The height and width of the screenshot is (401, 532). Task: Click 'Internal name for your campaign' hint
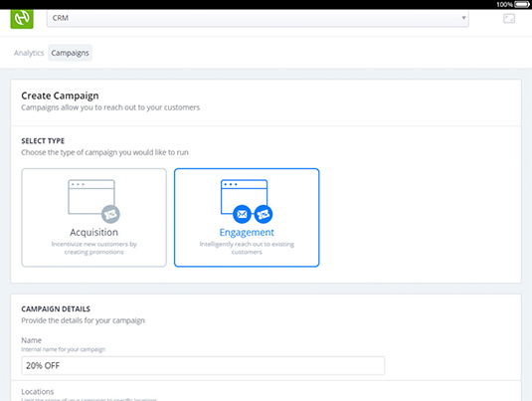coord(63,349)
